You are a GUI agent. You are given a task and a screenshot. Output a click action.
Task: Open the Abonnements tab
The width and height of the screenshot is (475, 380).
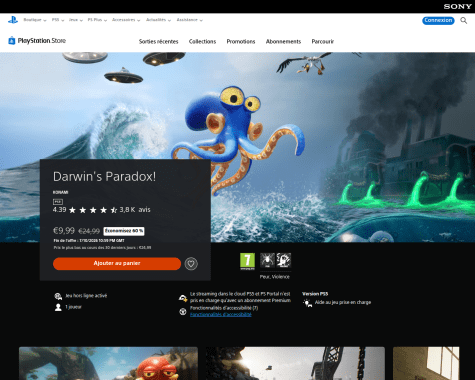[x=283, y=42]
